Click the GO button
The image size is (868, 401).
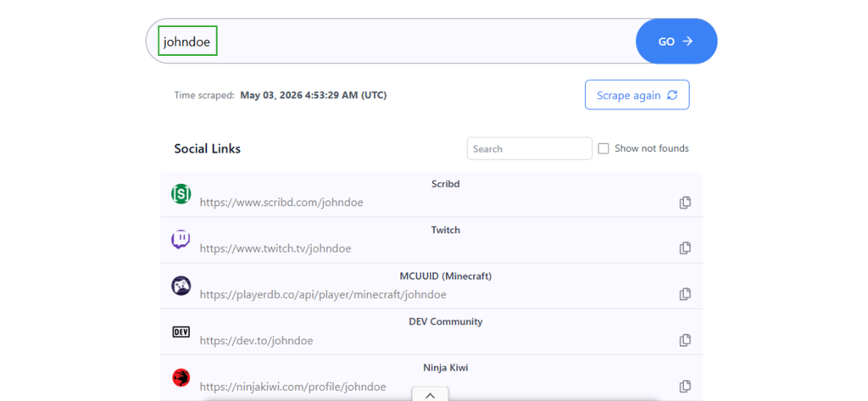pos(676,41)
